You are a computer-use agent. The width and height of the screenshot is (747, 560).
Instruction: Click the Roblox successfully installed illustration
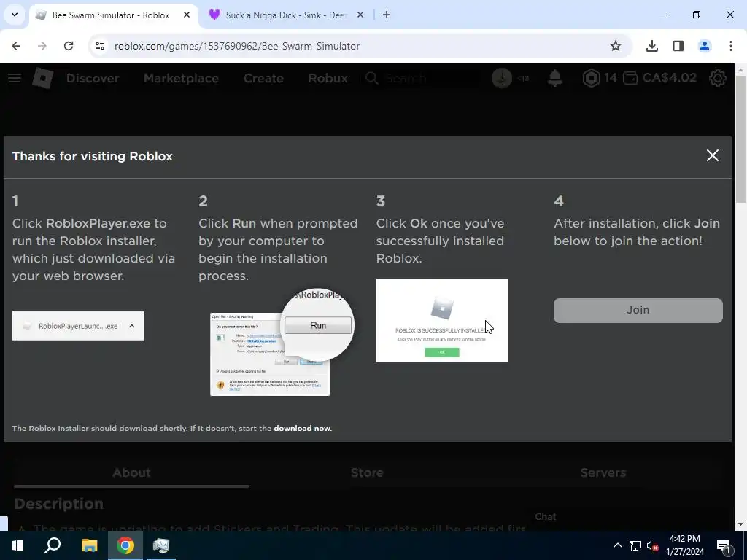(441, 321)
